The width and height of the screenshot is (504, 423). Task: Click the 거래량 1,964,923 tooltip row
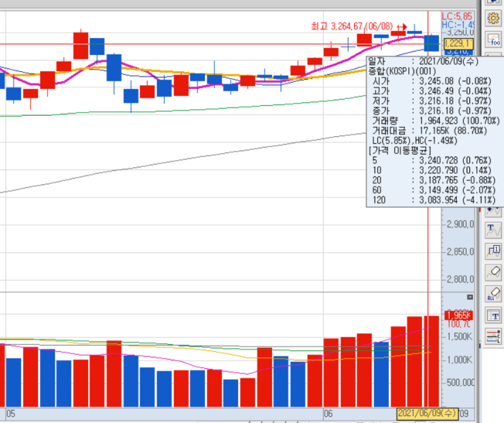(436, 121)
